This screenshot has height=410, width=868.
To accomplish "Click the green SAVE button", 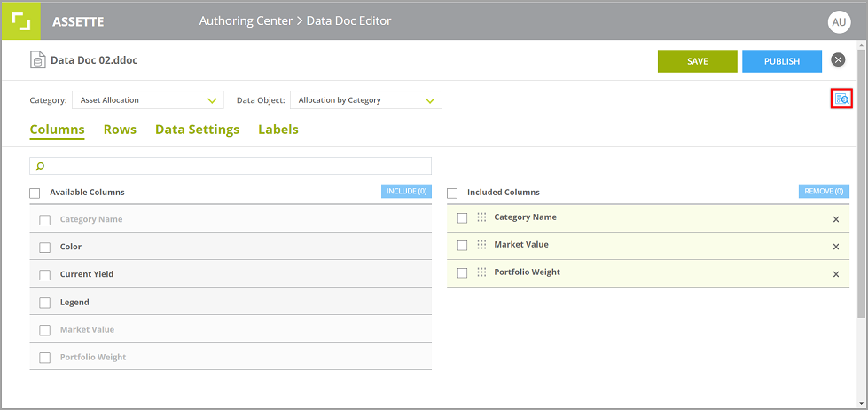I will click(x=698, y=61).
